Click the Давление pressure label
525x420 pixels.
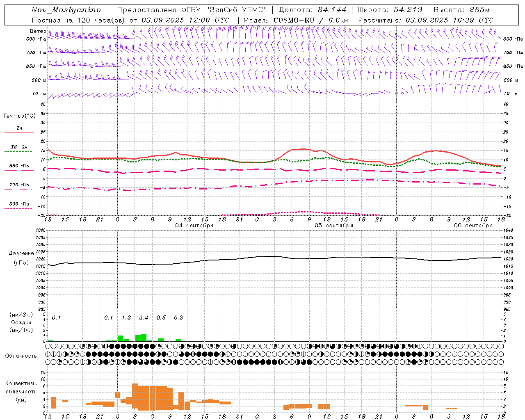pos(21,253)
